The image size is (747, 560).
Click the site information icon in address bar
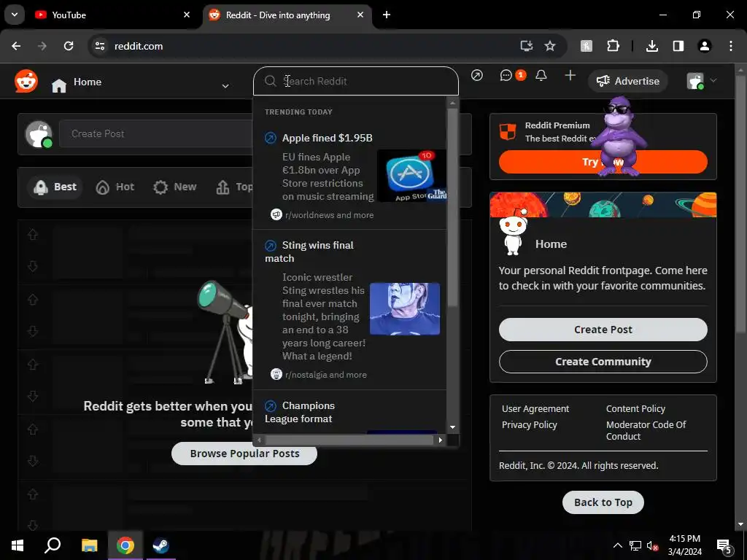click(100, 46)
